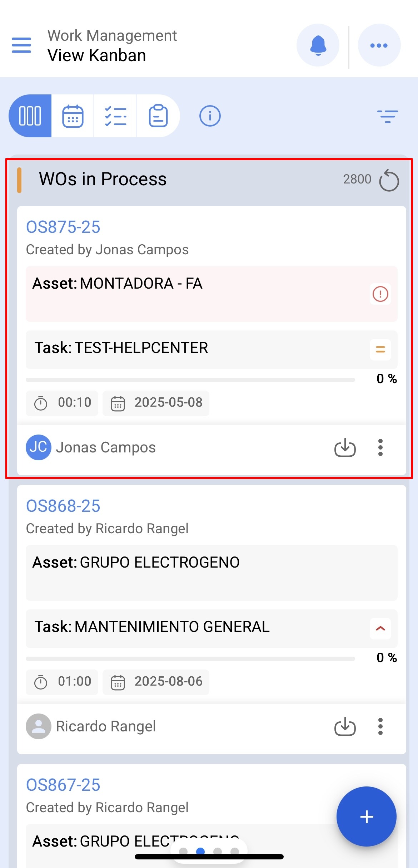Download work order for Jonas Campos
The image size is (418, 868).
pyautogui.click(x=345, y=447)
